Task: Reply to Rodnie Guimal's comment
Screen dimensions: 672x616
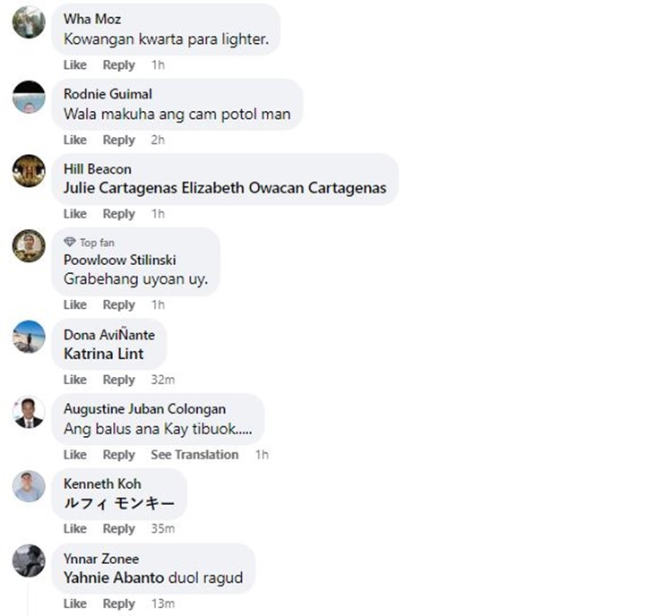Action: click(118, 140)
